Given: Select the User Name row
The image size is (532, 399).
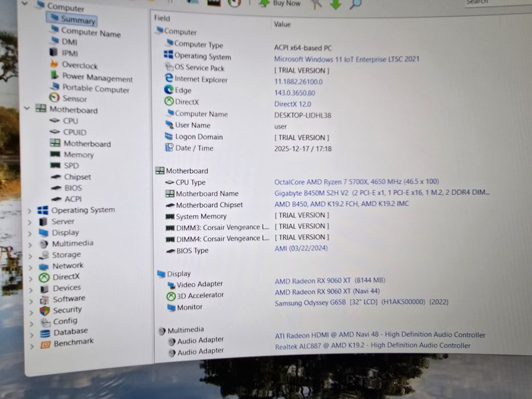Looking at the screenshot, I should click(226, 125).
